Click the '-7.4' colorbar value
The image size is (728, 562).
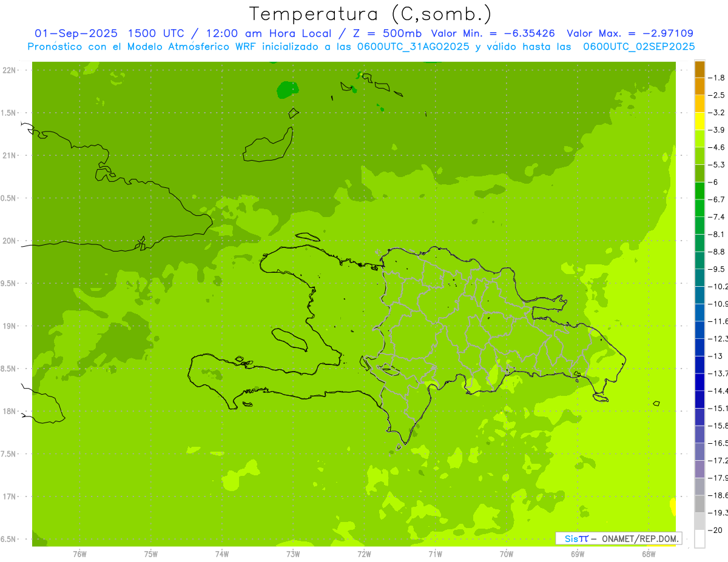pyautogui.click(x=717, y=217)
